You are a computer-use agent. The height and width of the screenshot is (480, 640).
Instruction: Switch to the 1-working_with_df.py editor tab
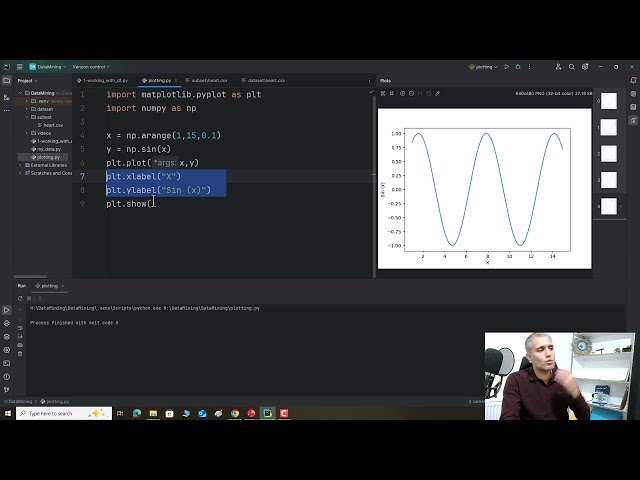pos(102,80)
